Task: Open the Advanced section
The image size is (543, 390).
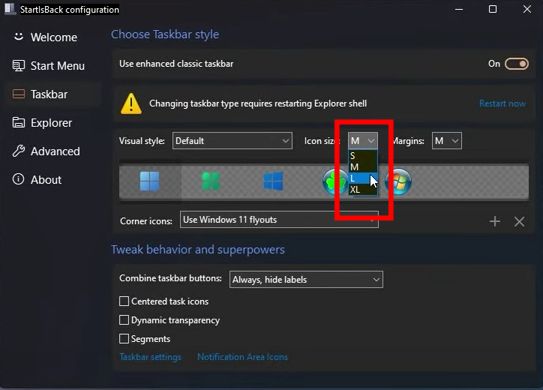Action: (54, 151)
